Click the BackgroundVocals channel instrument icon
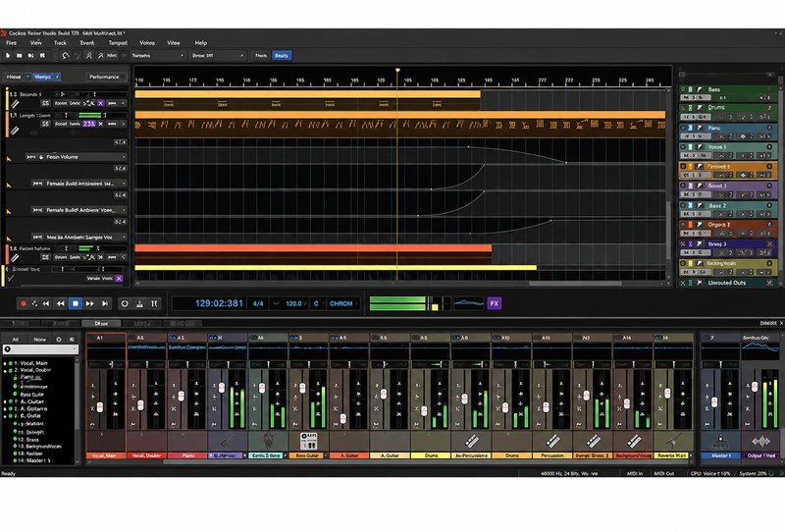Viewport: 785px width, 532px height. click(x=634, y=442)
